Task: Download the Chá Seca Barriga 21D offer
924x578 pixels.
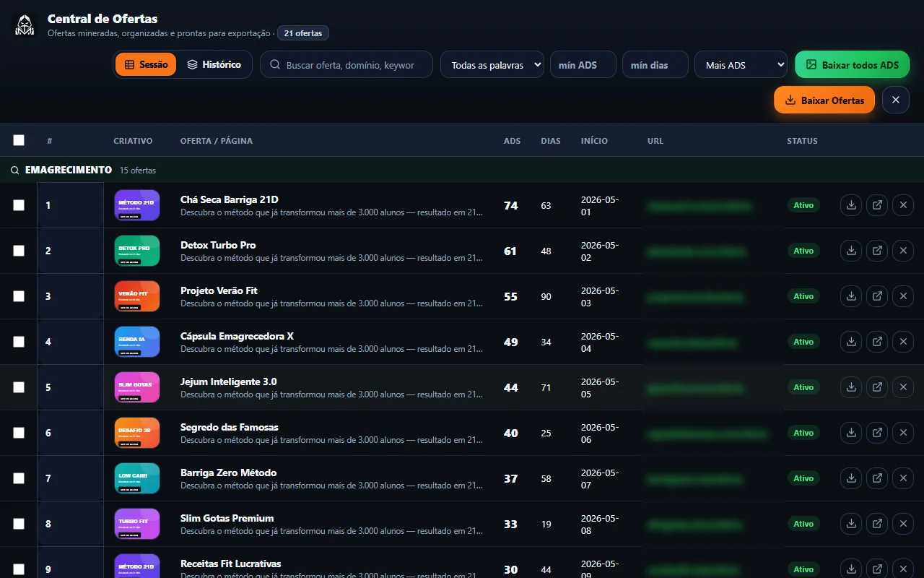Action: (851, 205)
